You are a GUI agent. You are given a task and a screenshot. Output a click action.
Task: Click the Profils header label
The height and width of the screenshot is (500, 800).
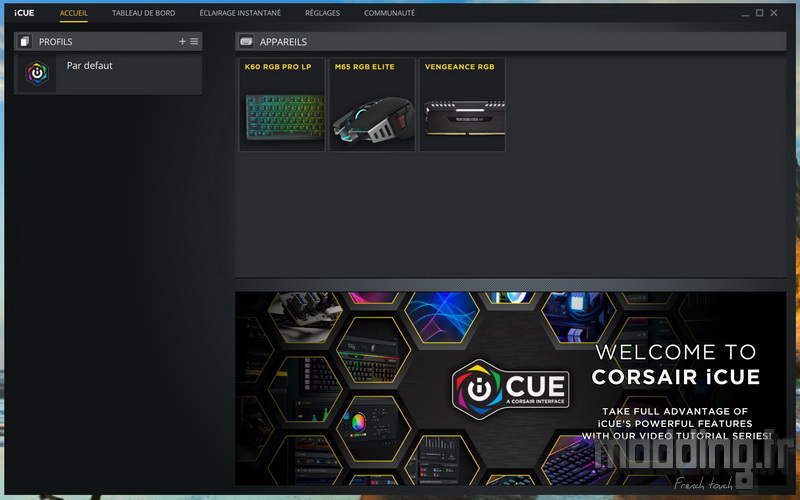pos(56,42)
